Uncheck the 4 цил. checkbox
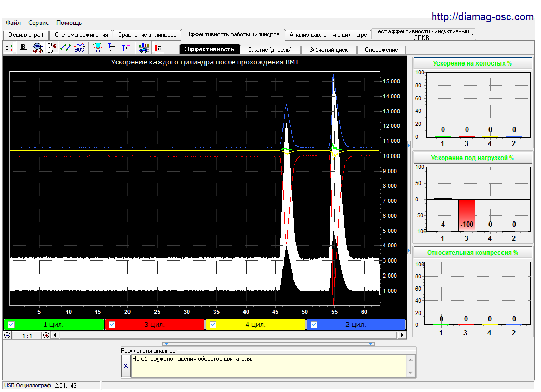Viewport: 541px width, 392px height. pyautogui.click(x=213, y=325)
